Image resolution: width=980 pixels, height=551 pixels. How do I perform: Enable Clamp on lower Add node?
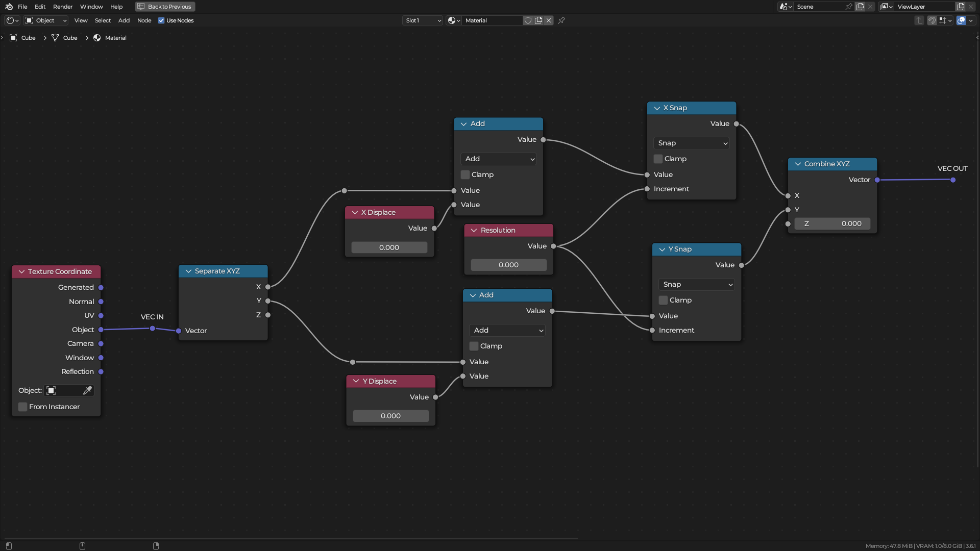(474, 346)
